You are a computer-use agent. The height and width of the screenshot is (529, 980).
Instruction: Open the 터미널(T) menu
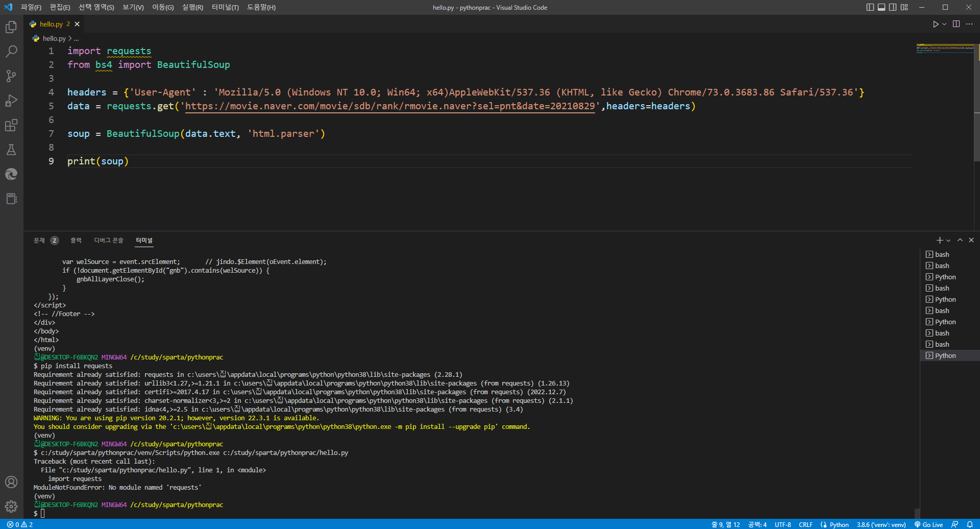click(225, 7)
